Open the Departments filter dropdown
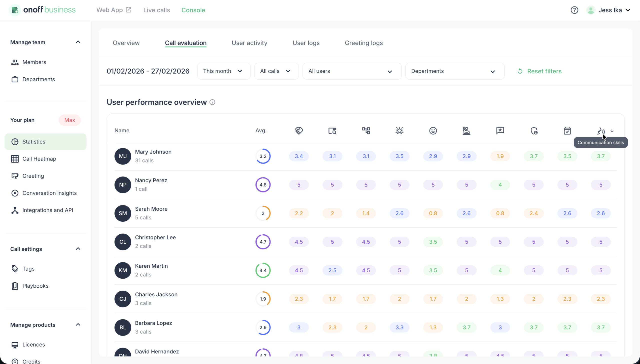 454,71
